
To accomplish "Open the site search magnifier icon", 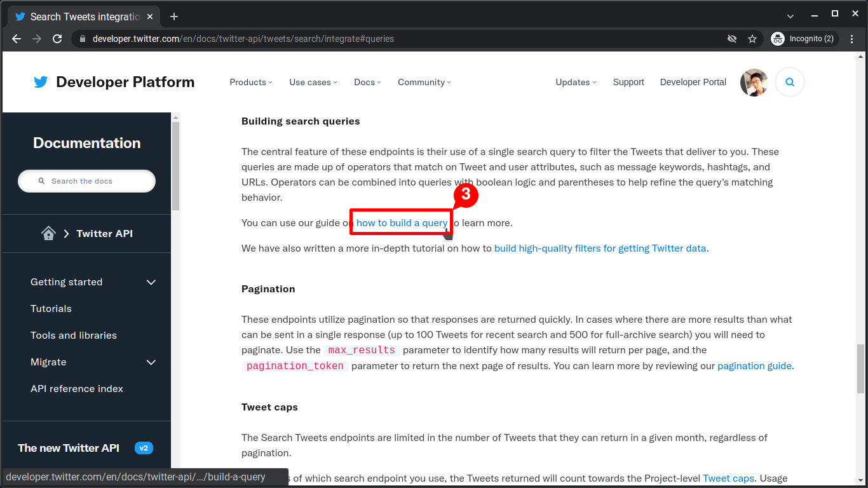I will click(789, 82).
